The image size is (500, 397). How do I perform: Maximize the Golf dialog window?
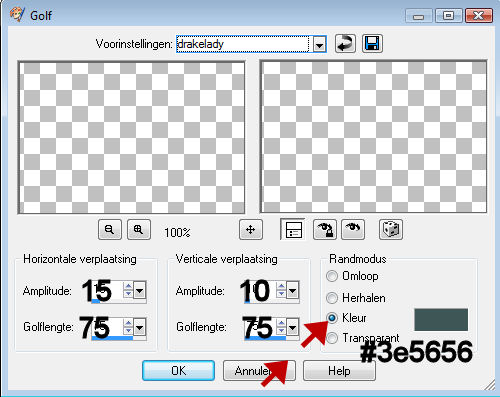(x=448, y=16)
